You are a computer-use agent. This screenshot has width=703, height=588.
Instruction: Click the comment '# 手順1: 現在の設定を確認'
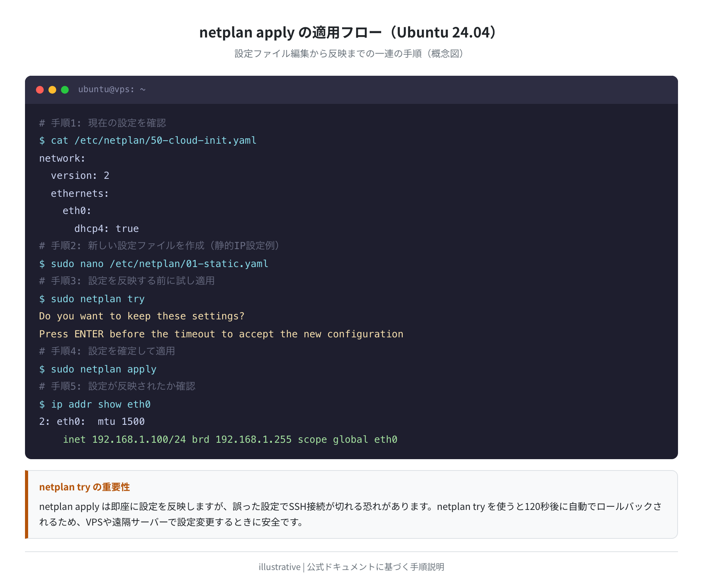[103, 123]
